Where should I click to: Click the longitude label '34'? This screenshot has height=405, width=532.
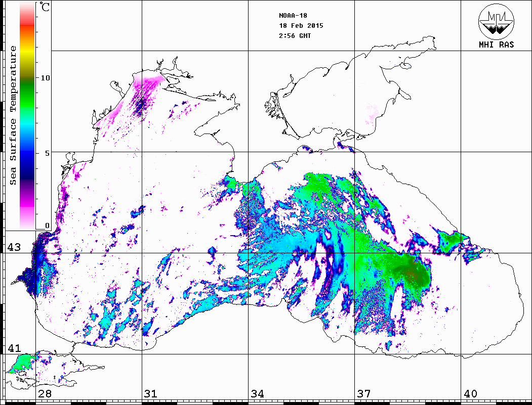point(258,393)
